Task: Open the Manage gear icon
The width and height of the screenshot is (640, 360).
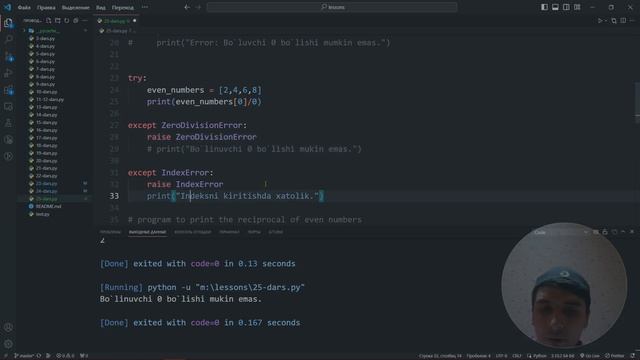Action: coord(8,344)
